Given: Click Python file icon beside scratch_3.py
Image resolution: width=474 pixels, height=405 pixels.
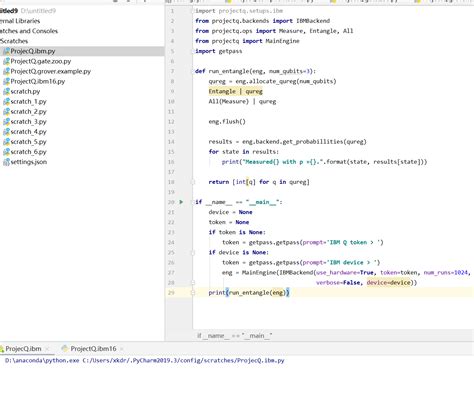Looking at the screenshot, I should [x=6, y=121].
